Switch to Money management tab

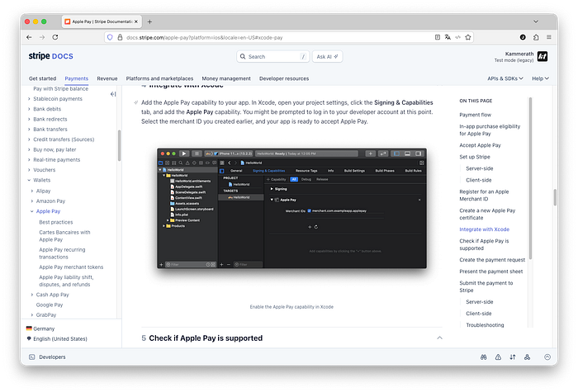(x=226, y=78)
